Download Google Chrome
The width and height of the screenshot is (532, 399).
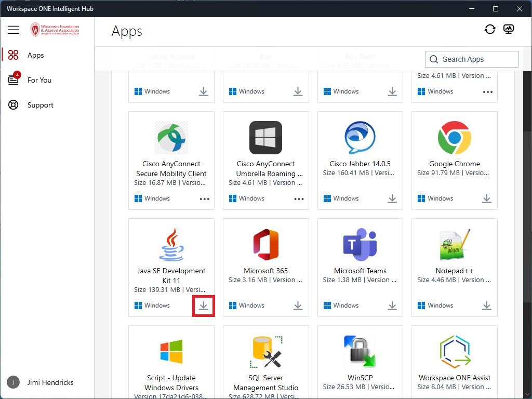[486, 198]
